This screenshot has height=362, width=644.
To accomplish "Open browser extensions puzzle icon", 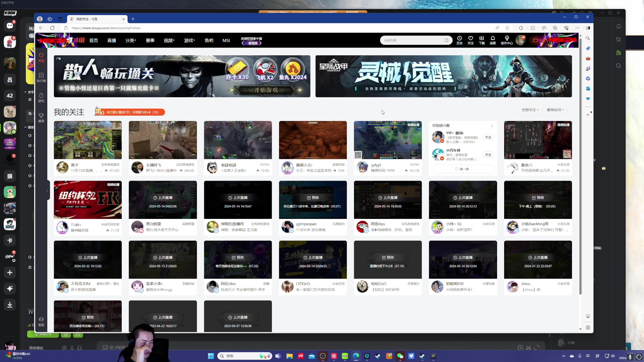I will coord(521,28).
